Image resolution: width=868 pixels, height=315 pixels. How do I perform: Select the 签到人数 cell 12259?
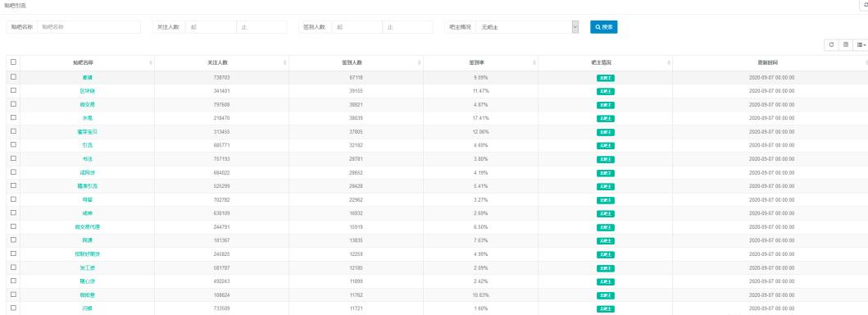[x=356, y=254]
